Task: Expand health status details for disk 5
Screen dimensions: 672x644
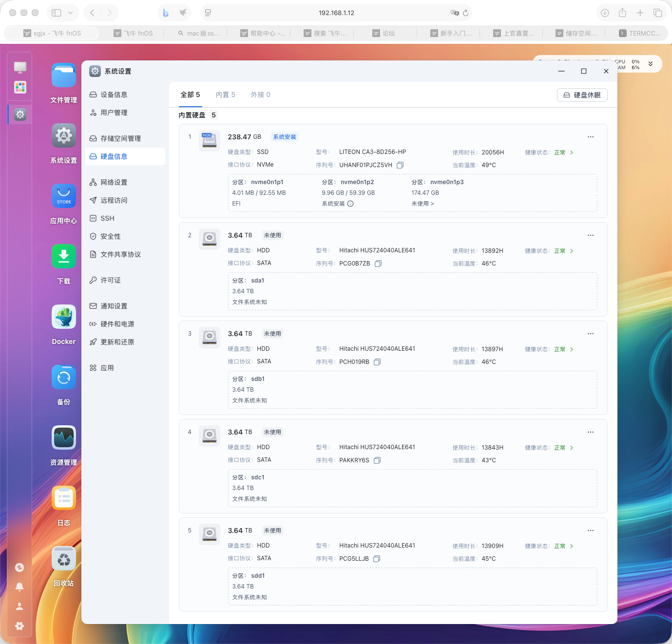Action: click(x=571, y=546)
